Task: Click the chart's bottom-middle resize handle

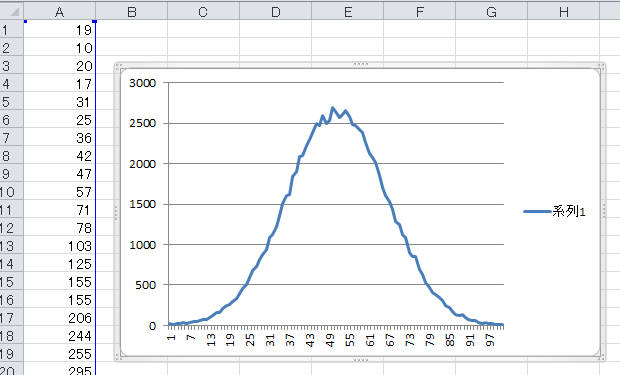Action: pos(360,360)
